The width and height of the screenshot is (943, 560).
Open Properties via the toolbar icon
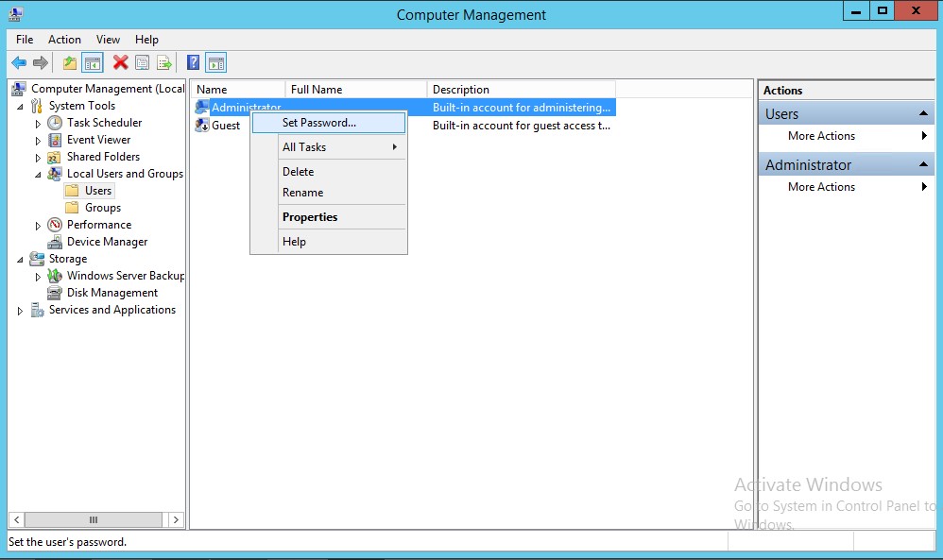coord(143,63)
